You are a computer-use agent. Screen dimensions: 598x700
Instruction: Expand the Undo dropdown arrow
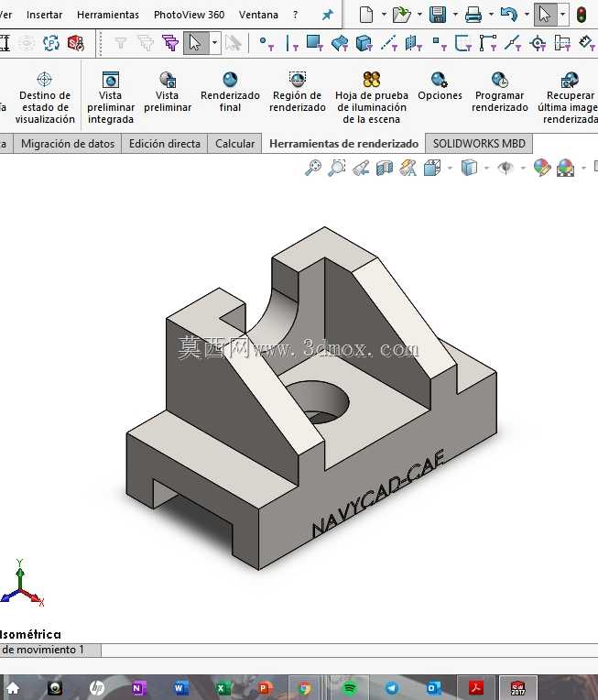(x=527, y=15)
